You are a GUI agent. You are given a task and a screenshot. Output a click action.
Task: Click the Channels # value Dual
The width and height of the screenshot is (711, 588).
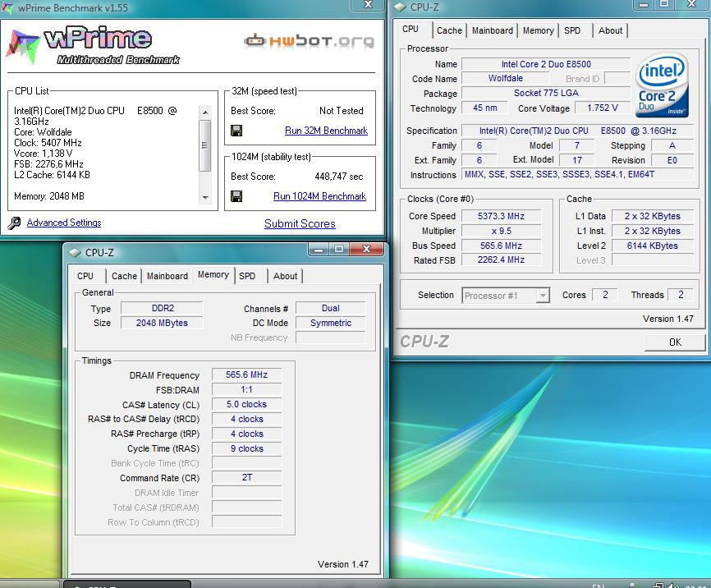(331, 308)
